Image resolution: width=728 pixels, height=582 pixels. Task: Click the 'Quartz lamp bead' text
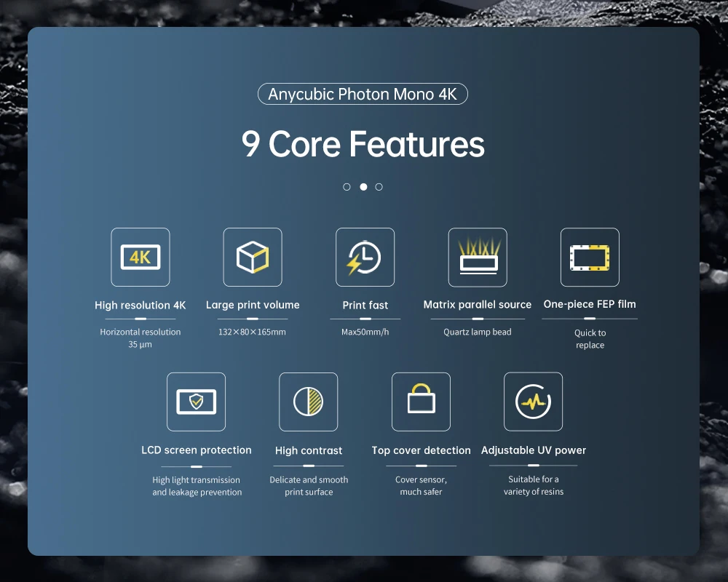pyautogui.click(x=478, y=332)
